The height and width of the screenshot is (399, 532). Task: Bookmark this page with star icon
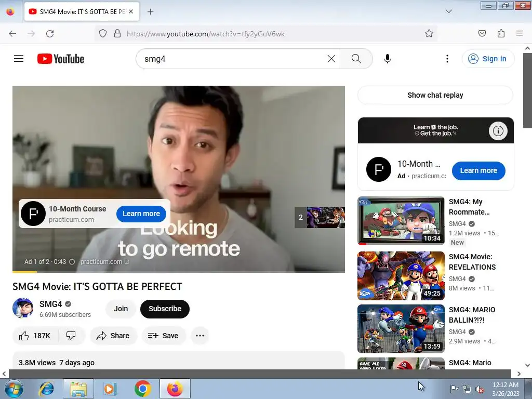(429, 33)
